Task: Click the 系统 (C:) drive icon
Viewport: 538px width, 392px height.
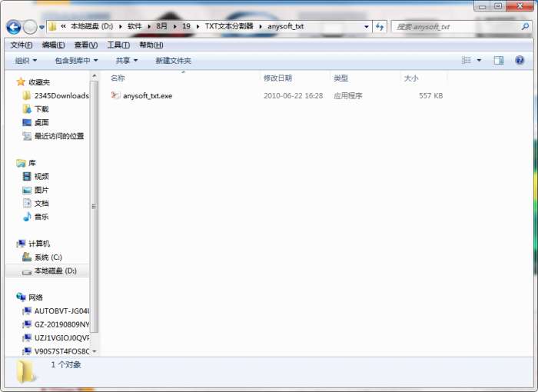Action: [27, 257]
